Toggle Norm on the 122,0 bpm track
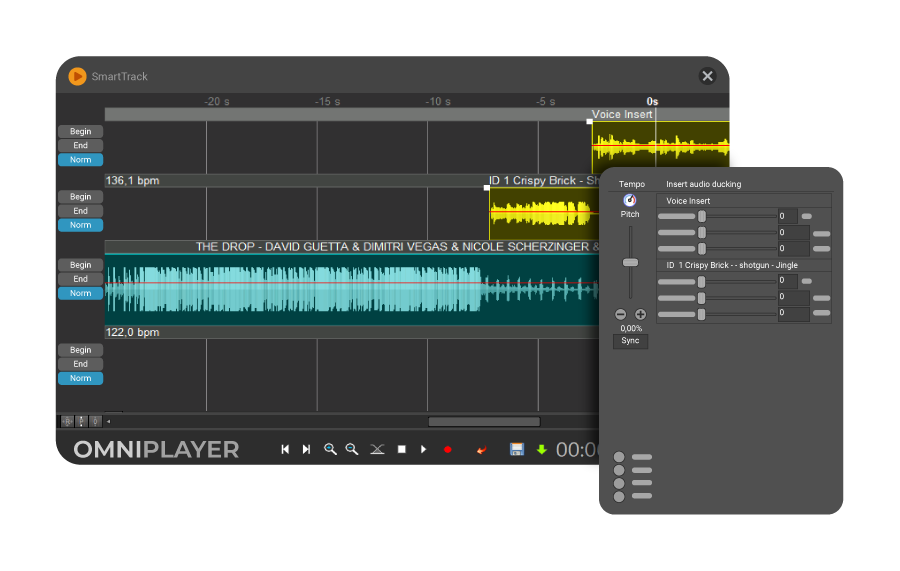This screenshot has width=900, height=571. [80, 379]
